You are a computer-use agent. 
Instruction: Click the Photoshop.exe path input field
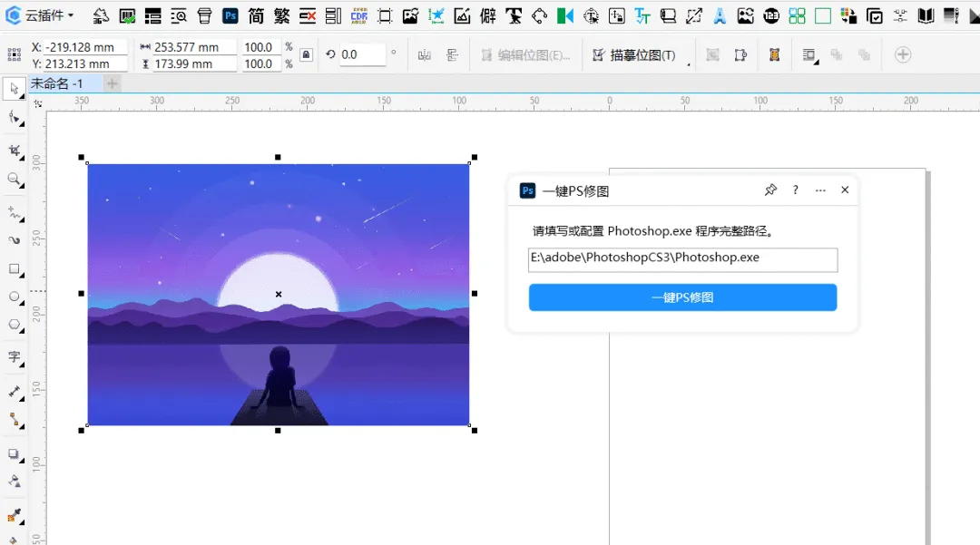tap(682, 259)
